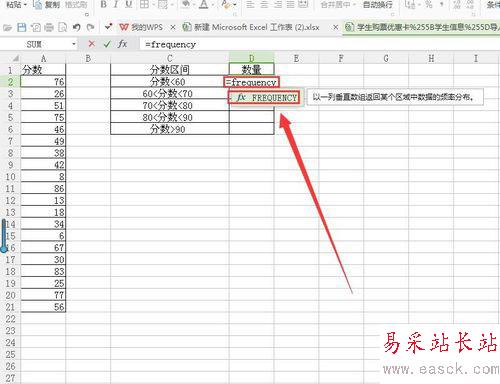Confirm formula entry with the green checkmark
Image resolution: width=500 pixels, height=384 pixels.
pyautogui.click(x=107, y=44)
